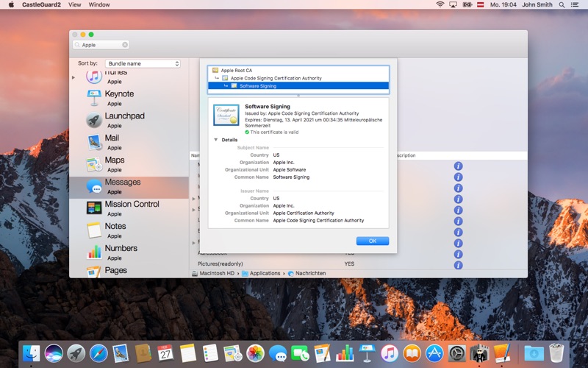Open FaceTime from the Dock

coord(300,353)
